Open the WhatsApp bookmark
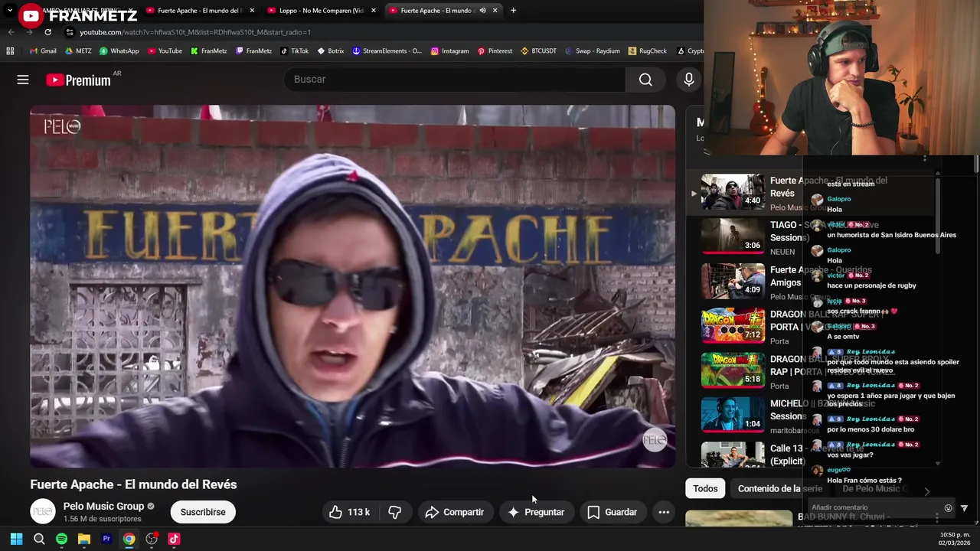 [x=119, y=51]
